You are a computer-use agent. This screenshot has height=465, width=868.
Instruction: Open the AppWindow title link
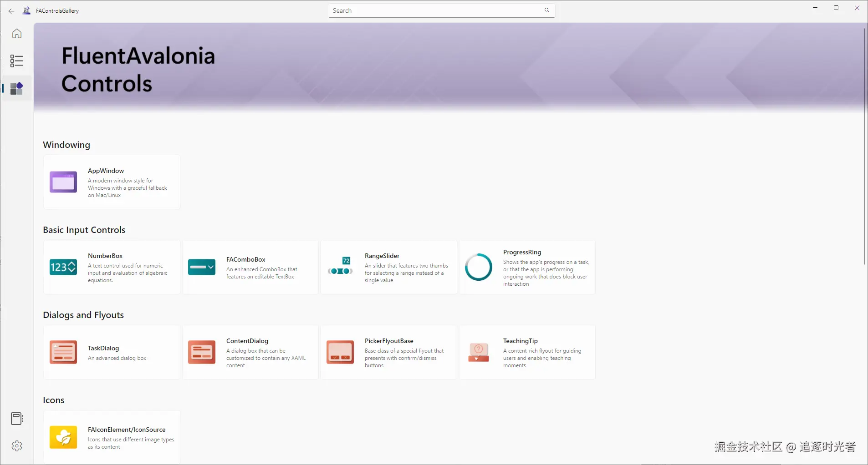(106, 171)
